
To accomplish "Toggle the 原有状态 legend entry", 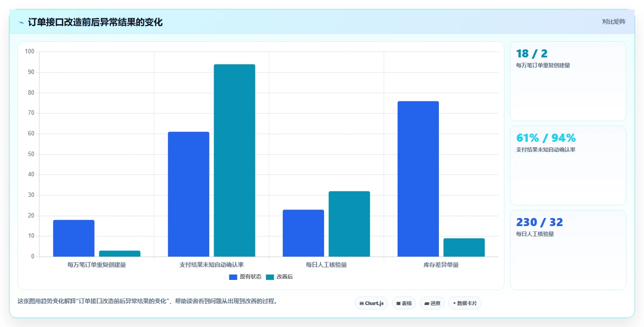I will 245,277.
